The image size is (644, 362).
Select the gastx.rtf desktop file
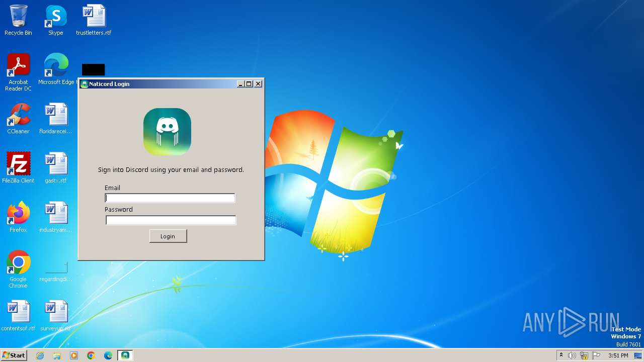point(55,168)
